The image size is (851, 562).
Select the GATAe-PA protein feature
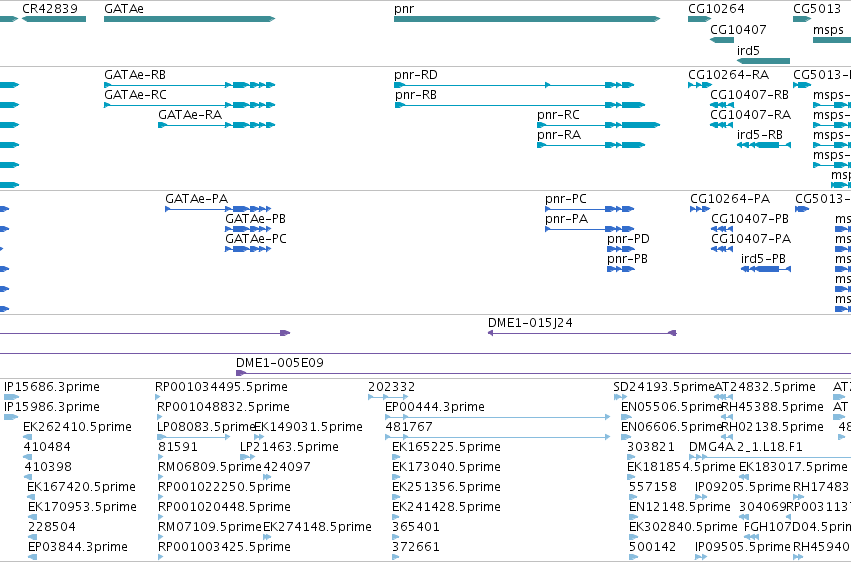(x=218, y=209)
